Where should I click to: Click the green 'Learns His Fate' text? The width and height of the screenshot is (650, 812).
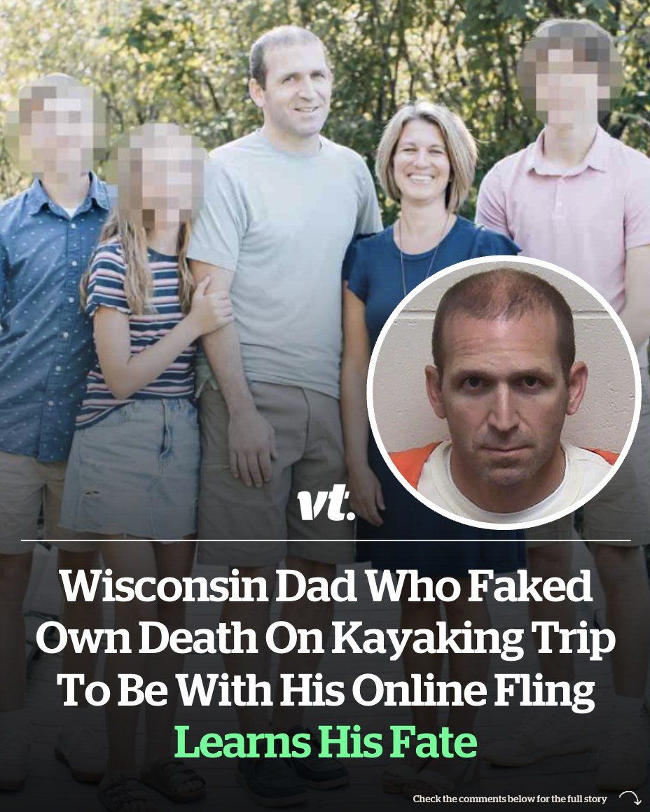pyautogui.click(x=326, y=741)
